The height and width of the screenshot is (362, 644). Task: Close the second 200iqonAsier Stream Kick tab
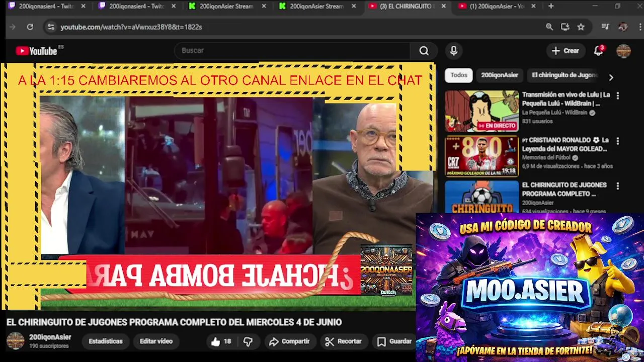coord(354,6)
